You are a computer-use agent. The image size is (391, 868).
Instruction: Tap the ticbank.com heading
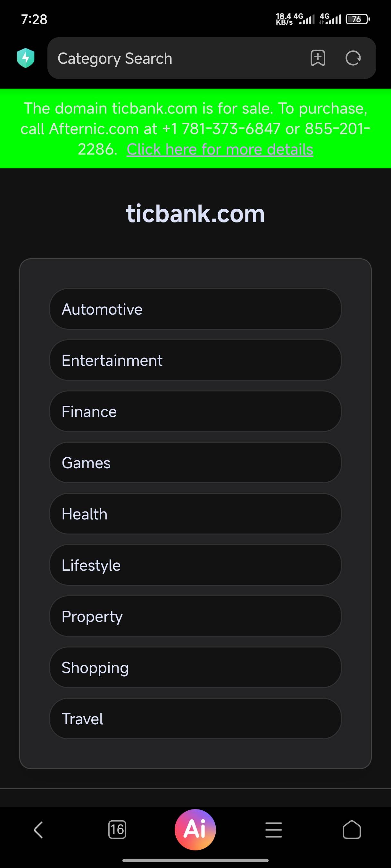195,213
